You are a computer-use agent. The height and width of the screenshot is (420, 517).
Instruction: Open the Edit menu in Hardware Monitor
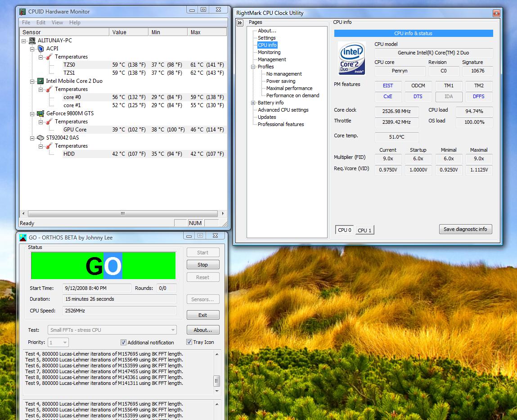pyautogui.click(x=41, y=23)
